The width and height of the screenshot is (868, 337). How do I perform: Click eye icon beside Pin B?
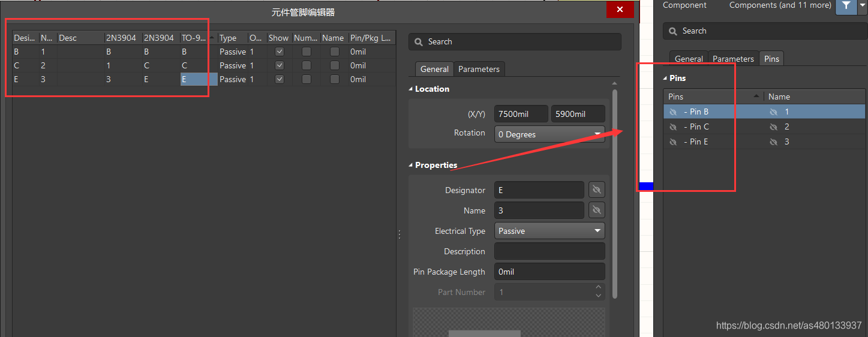pyautogui.click(x=673, y=112)
